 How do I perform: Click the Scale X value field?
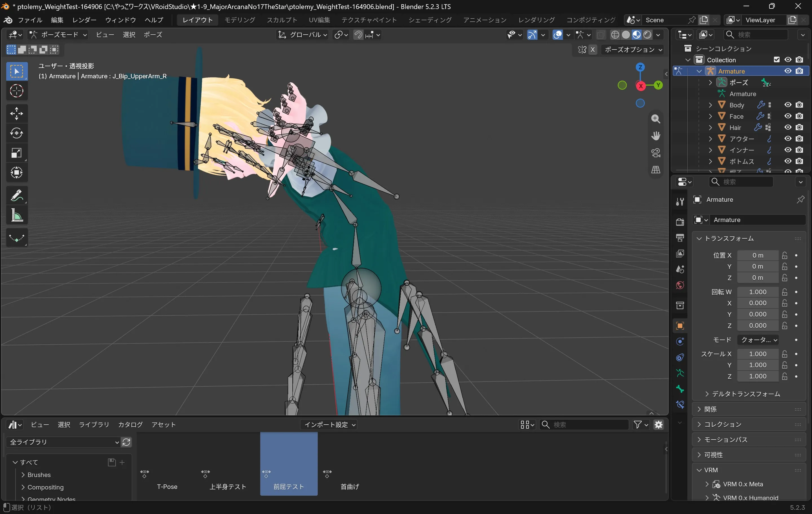(x=758, y=354)
